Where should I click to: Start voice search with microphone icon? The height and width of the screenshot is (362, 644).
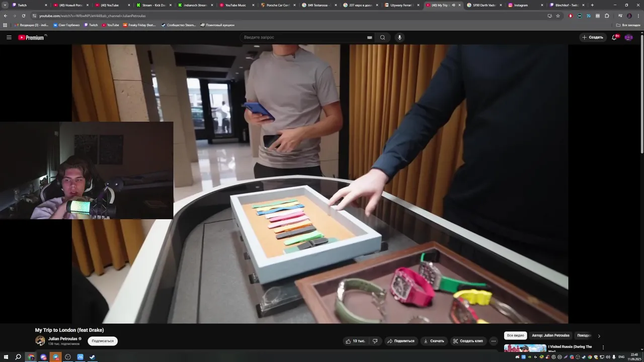pos(399,37)
